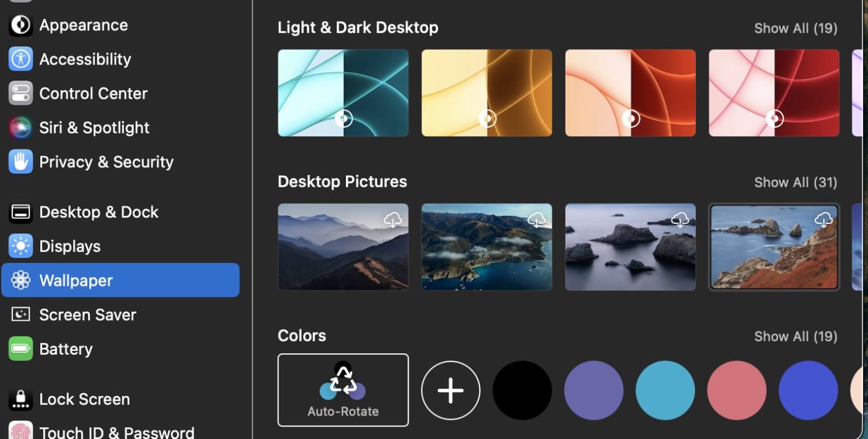Open Desktop & Dock settings
868x439 pixels.
click(99, 212)
